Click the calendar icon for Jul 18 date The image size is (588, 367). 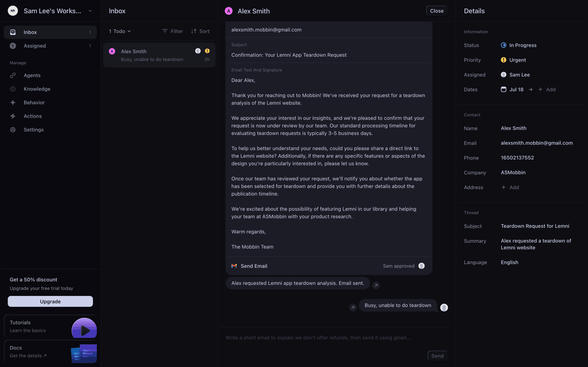(x=503, y=89)
